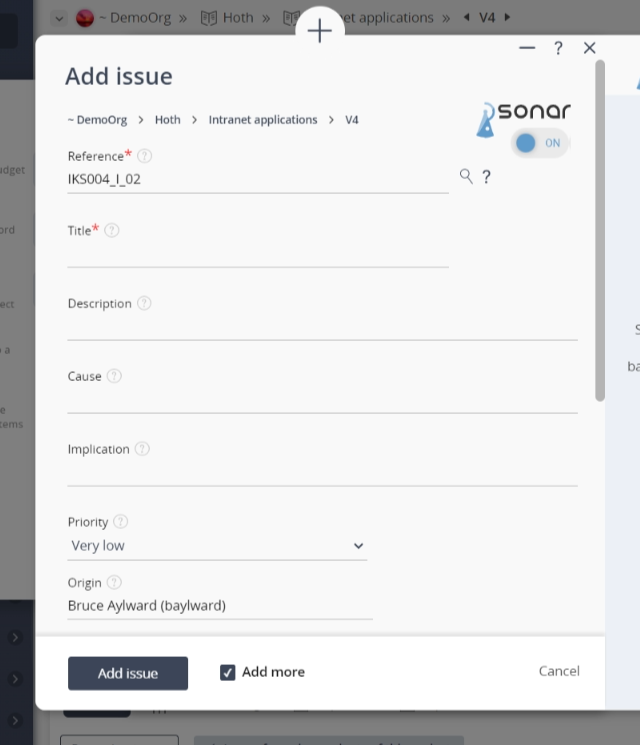The image size is (640, 745).
Task: Click the magnifier search icon beside Reference
Action: click(x=466, y=176)
